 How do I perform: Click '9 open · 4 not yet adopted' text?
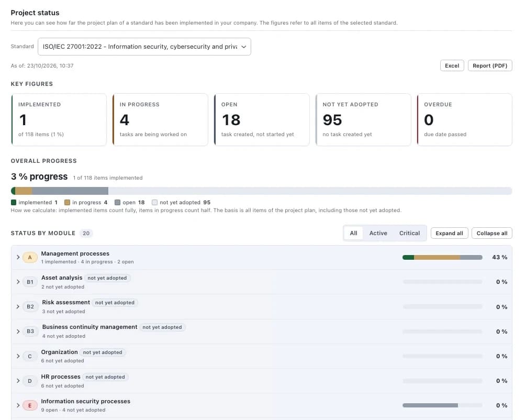[73, 410]
